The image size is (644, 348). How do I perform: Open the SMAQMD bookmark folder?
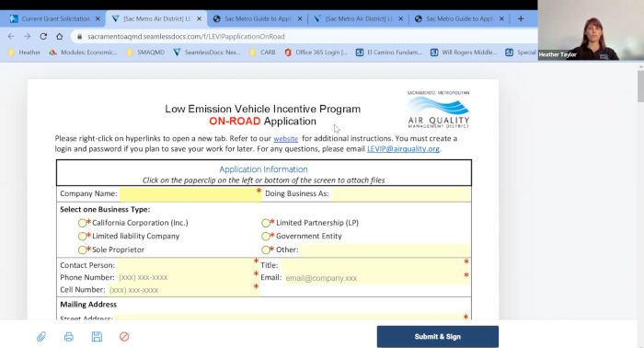coord(145,52)
